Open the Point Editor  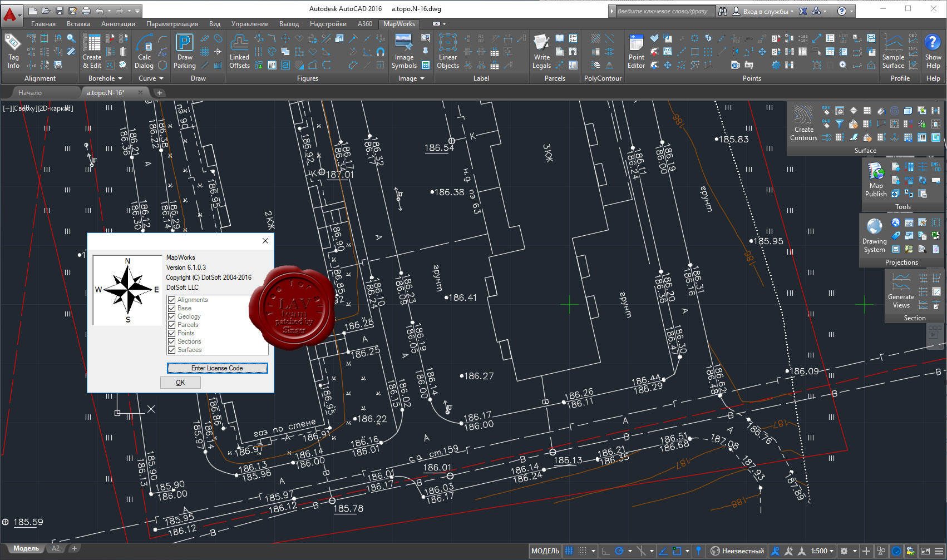click(x=636, y=51)
